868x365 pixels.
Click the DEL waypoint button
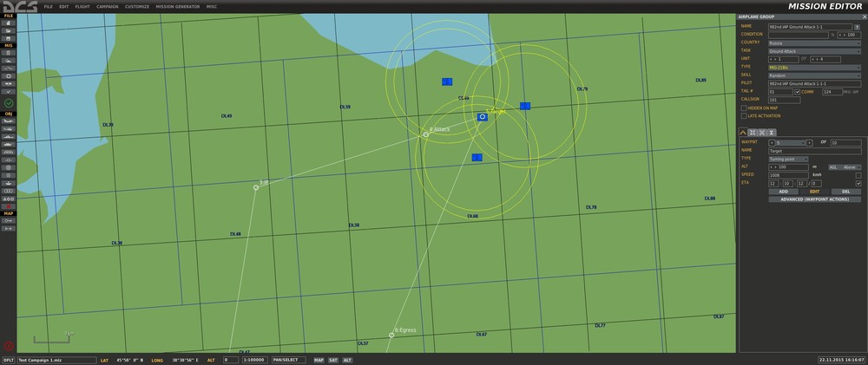tap(845, 192)
